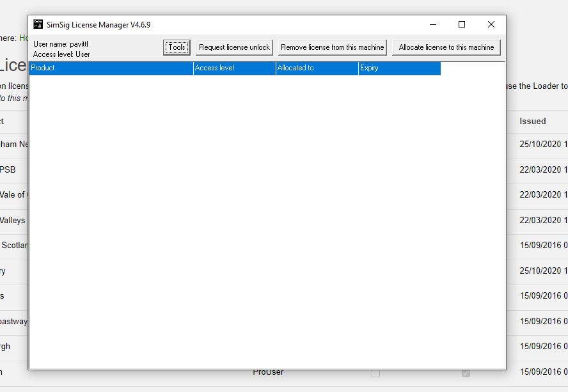Close the License Manager window

(x=491, y=25)
